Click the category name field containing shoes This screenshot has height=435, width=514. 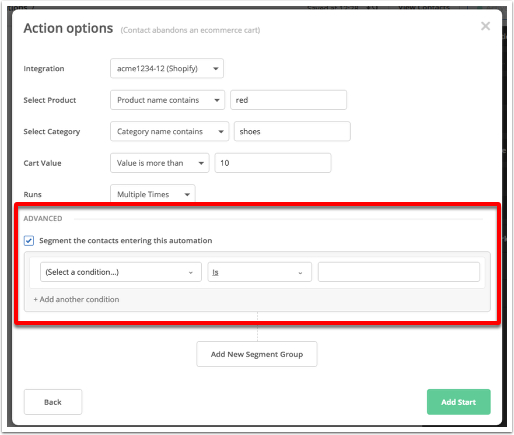(292, 131)
